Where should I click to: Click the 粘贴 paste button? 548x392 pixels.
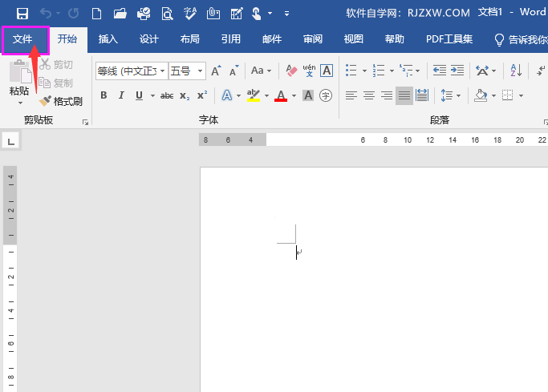(x=19, y=78)
